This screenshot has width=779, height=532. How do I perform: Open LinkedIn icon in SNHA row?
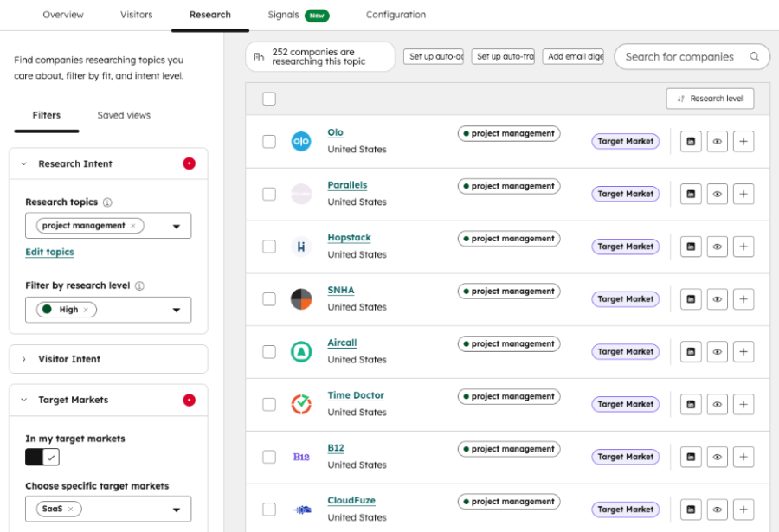691,299
